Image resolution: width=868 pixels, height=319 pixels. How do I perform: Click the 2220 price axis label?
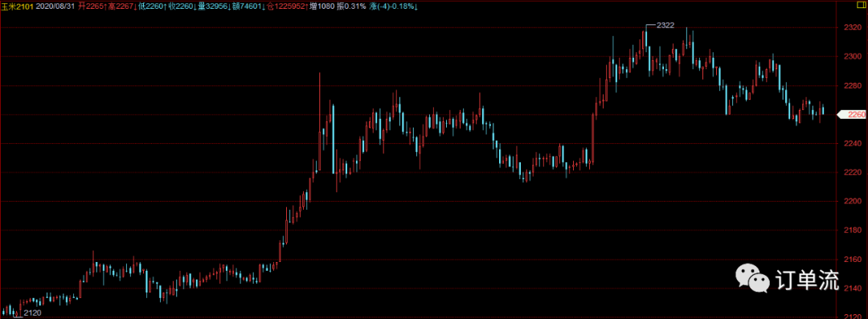pos(852,172)
